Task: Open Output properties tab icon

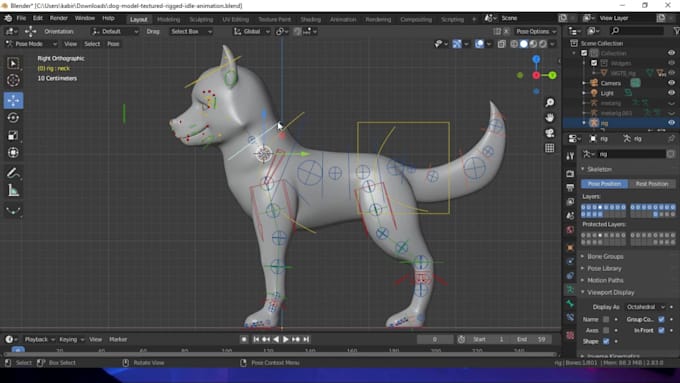Action: click(x=570, y=188)
